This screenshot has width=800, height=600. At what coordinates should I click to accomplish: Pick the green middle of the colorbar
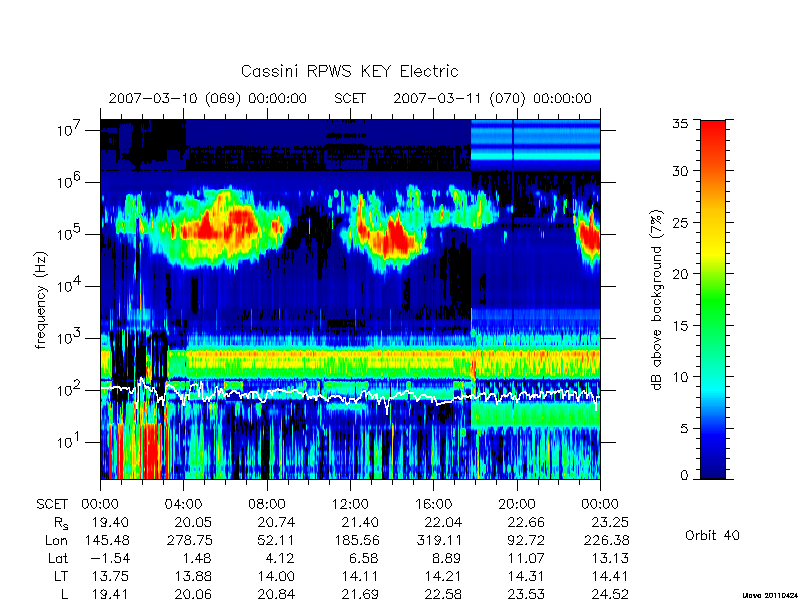713,301
